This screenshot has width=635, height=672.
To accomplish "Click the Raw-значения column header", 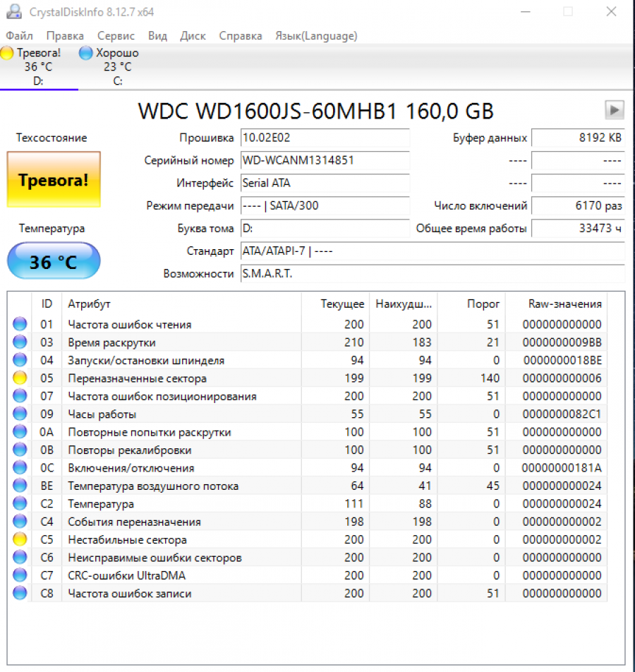I will point(564,304).
